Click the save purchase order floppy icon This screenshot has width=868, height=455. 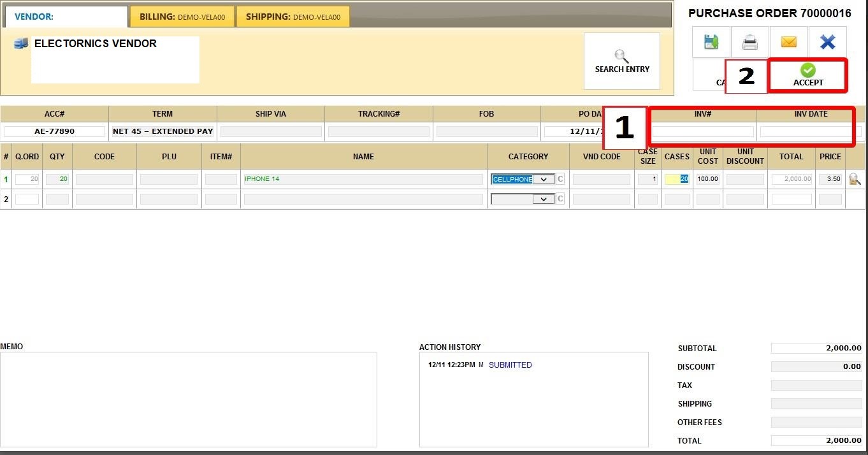(711, 42)
